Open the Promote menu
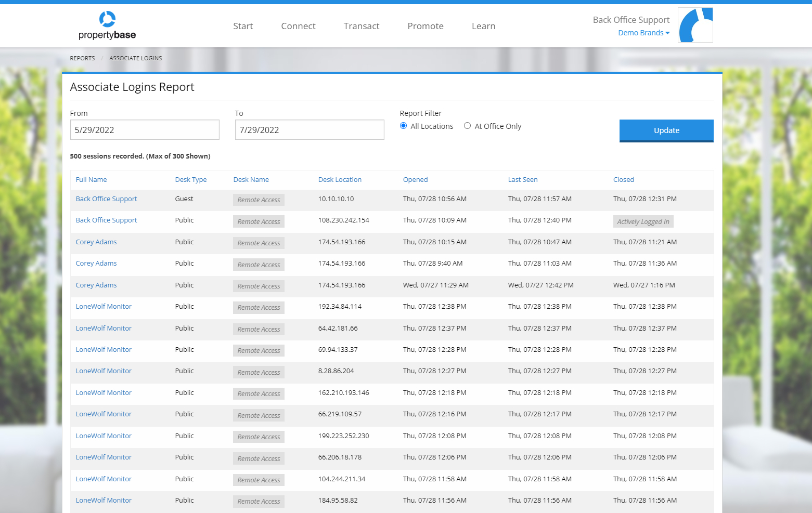812x513 pixels. pos(426,25)
